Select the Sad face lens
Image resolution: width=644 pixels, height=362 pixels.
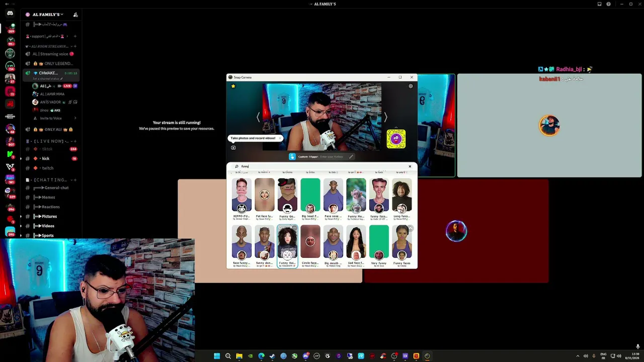[356, 246]
